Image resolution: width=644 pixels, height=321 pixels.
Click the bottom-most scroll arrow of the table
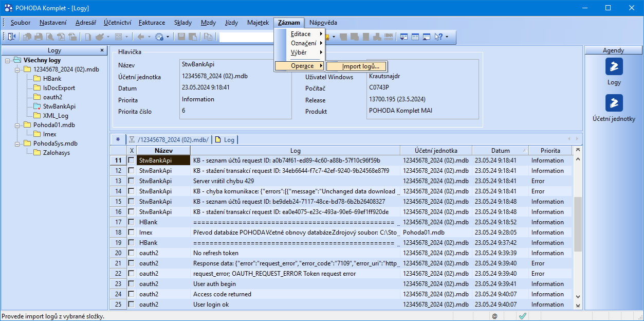coord(578,306)
